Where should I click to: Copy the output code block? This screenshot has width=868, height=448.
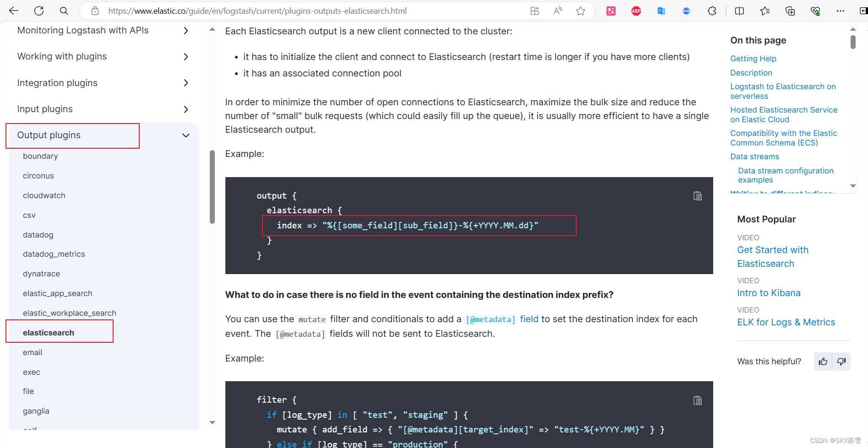point(698,196)
